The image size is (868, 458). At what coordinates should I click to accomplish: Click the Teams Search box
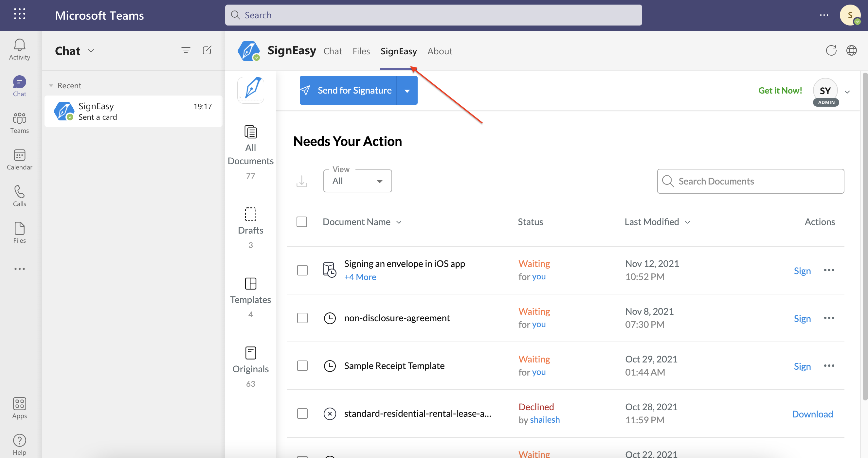433,15
